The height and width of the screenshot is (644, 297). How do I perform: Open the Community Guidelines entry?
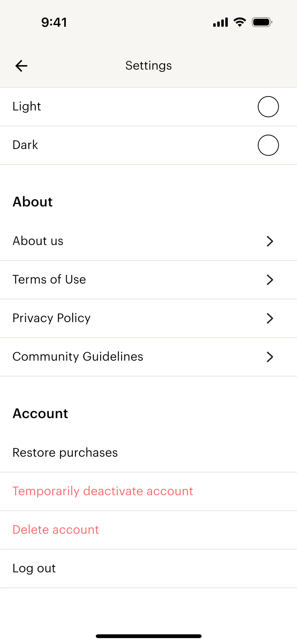point(78,357)
